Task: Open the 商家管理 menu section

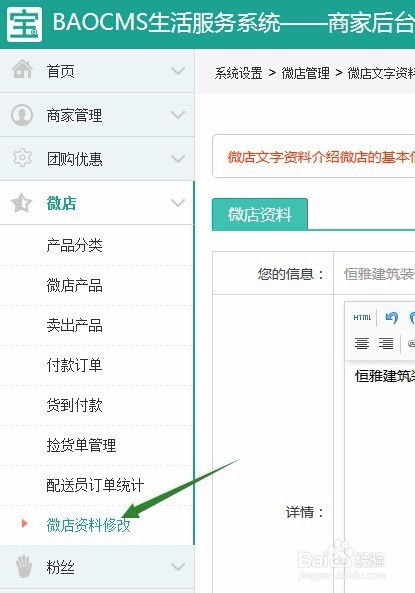Action: (x=97, y=115)
